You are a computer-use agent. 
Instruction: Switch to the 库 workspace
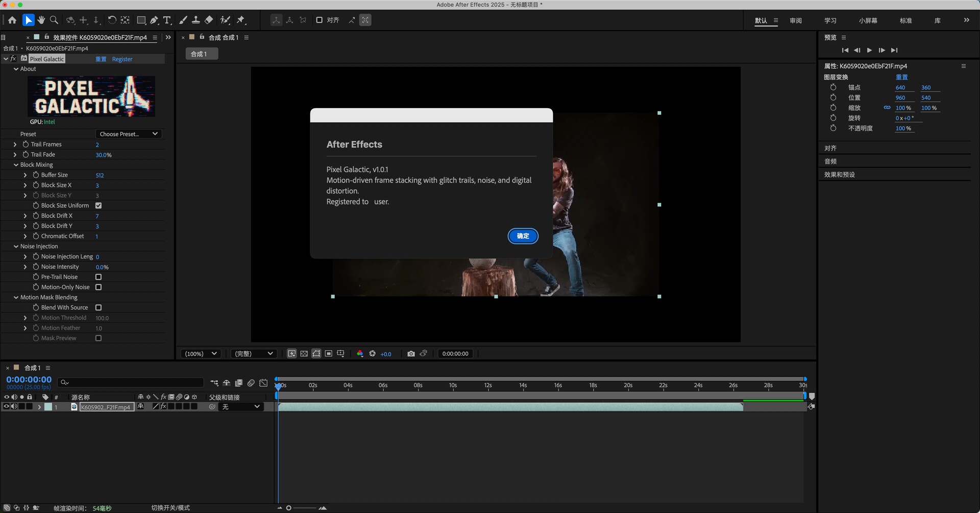tap(937, 20)
